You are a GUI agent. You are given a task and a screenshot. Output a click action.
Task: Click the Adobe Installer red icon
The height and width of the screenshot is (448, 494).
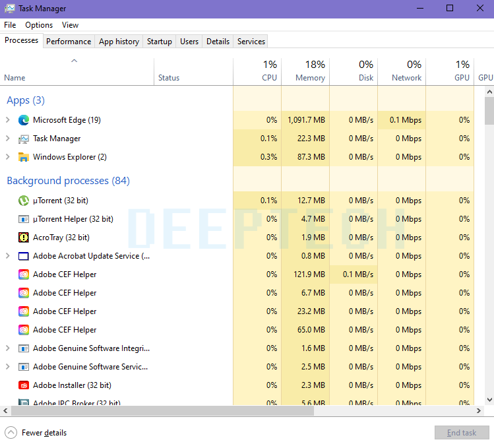(24, 385)
